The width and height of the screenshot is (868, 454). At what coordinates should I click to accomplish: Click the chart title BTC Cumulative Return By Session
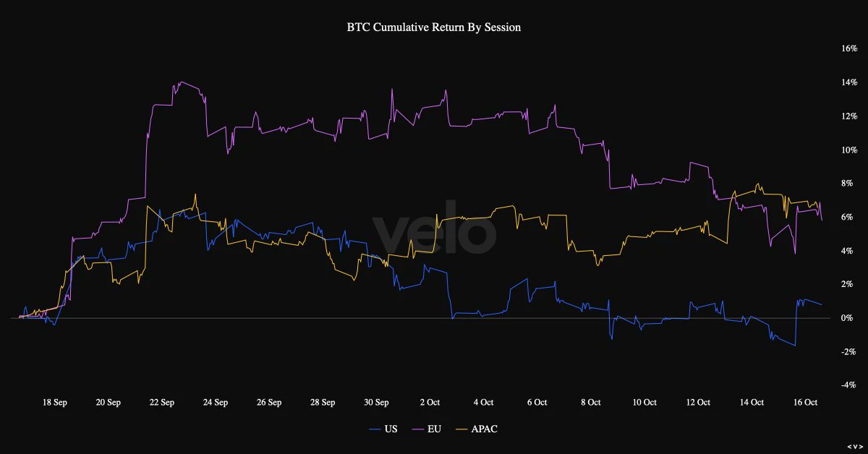pos(434,27)
